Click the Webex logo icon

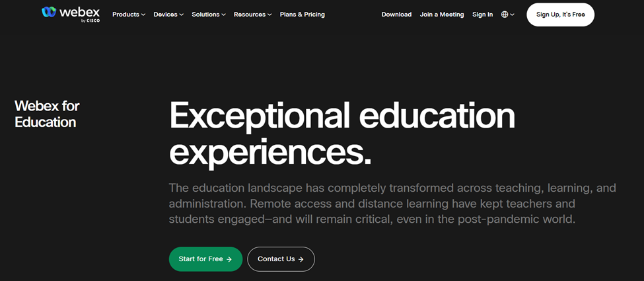pos(49,13)
